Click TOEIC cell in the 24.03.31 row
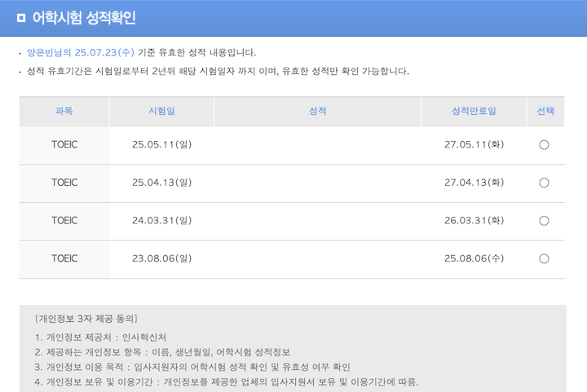 [64, 221]
